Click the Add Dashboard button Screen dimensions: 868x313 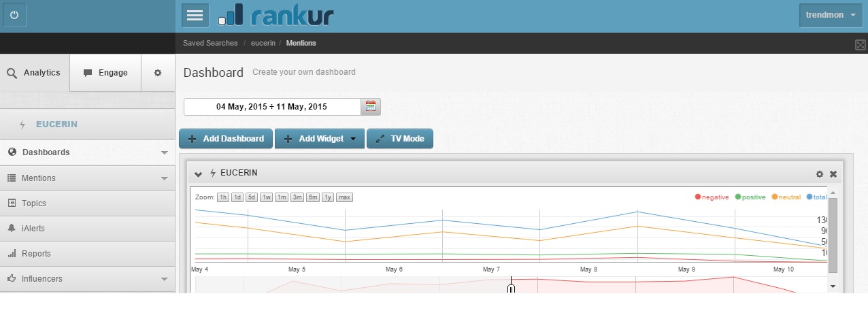(226, 139)
